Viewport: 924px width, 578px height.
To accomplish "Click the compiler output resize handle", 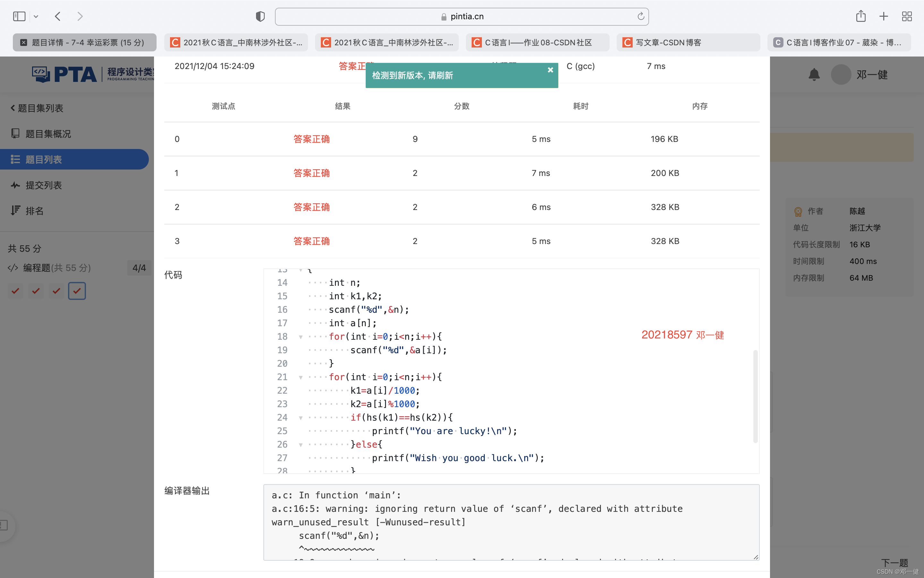I will click(x=756, y=557).
